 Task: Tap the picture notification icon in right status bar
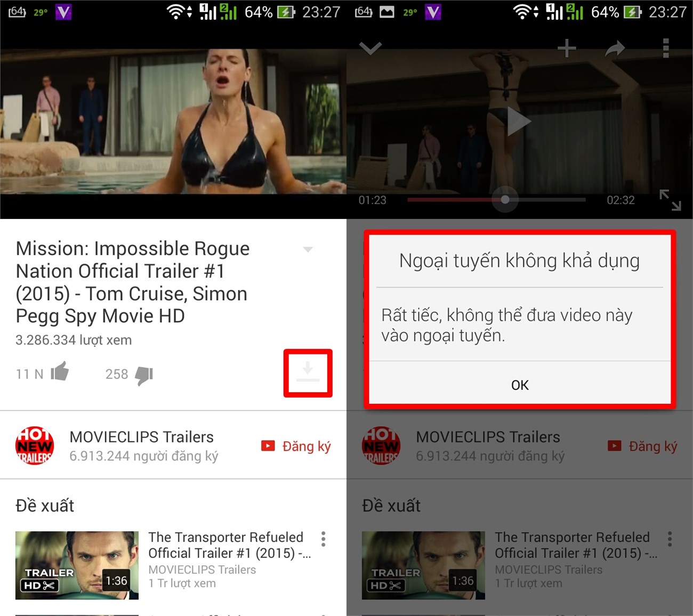386,12
